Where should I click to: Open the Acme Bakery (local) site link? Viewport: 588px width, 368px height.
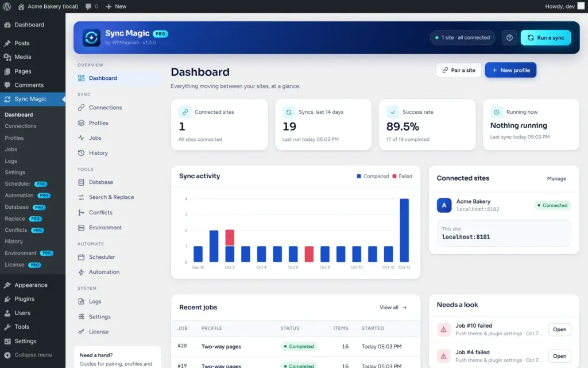[x=48, y=6]
